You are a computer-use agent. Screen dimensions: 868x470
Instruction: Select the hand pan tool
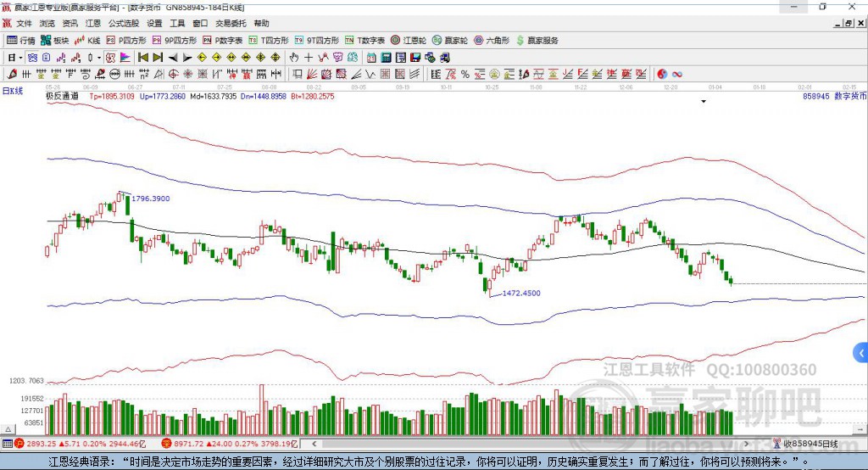coord(294,58)
